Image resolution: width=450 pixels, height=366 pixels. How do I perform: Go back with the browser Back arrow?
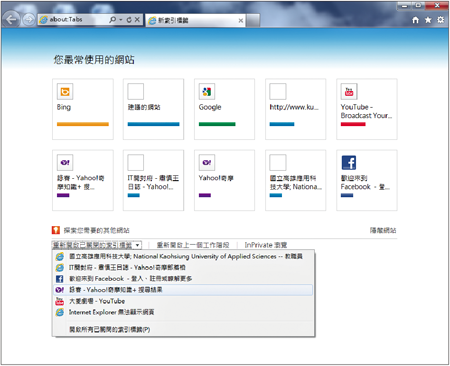tap(11, 20)
